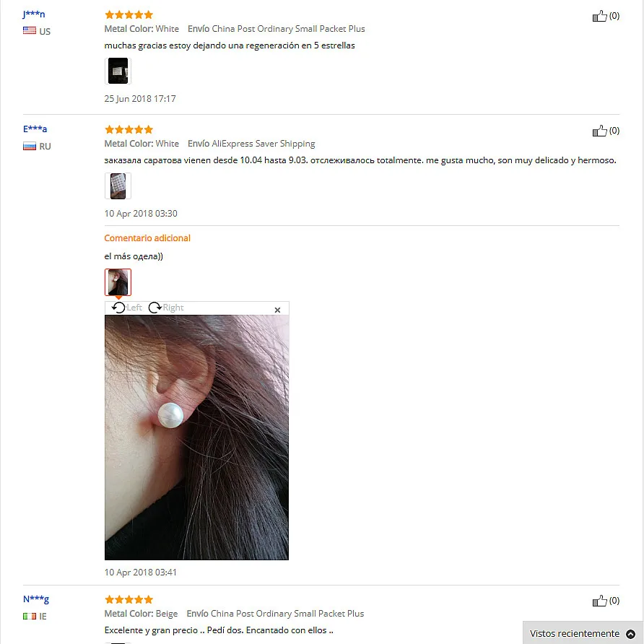Rotate the photo right
Screen dimensions: 644x644
click(166, 308)
